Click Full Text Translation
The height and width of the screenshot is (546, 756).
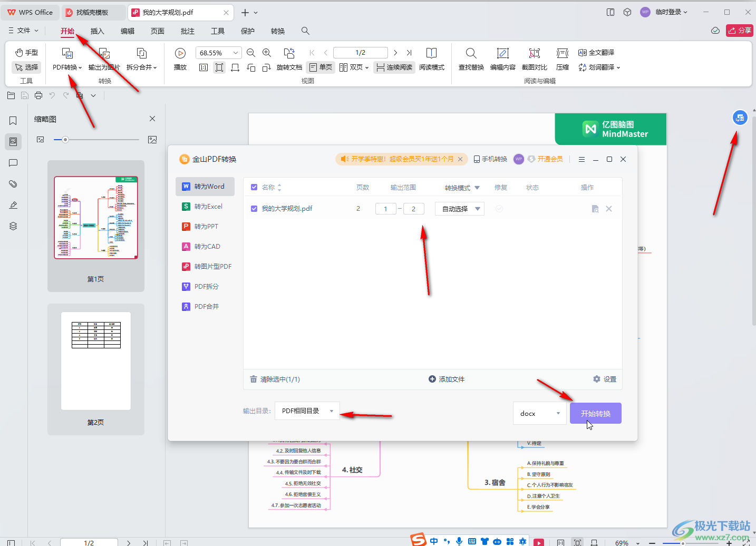(596, 53)
